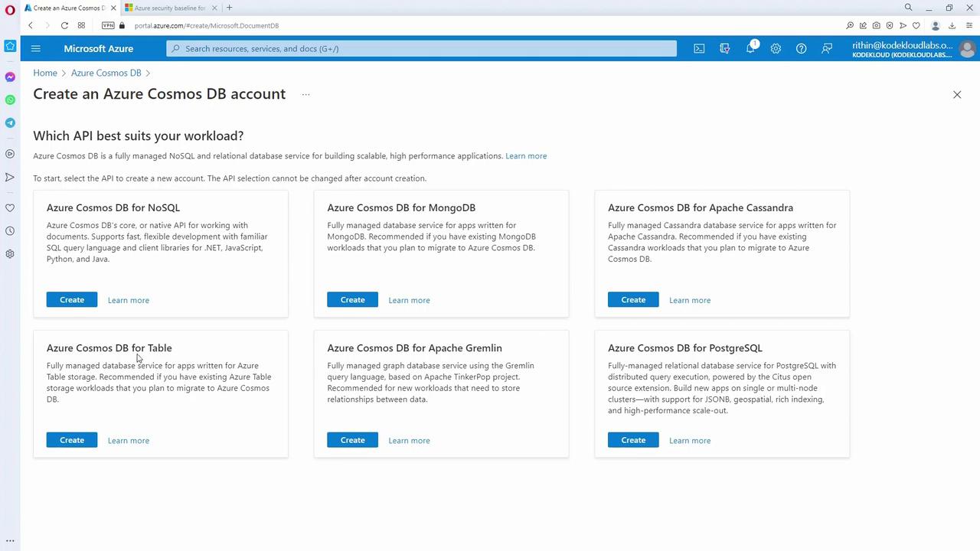
Task: Open Learn more for Cosmos DB for PostgreSQL
Action: click(x=690, y=440)
